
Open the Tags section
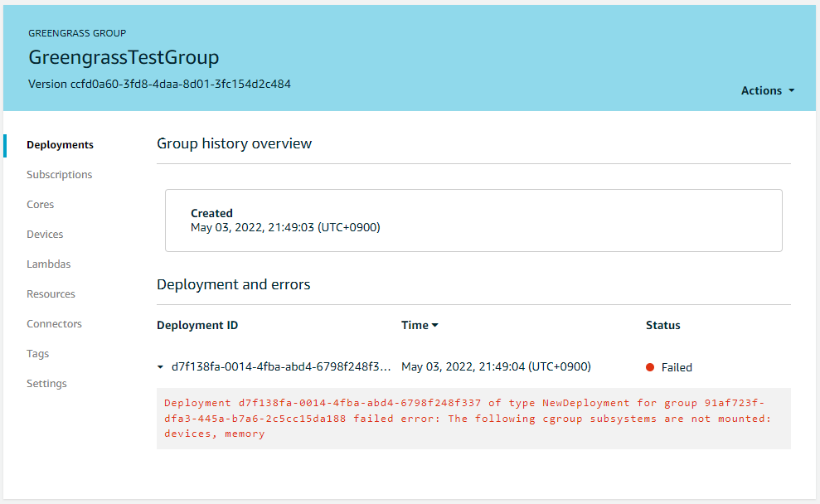[37, 353]
